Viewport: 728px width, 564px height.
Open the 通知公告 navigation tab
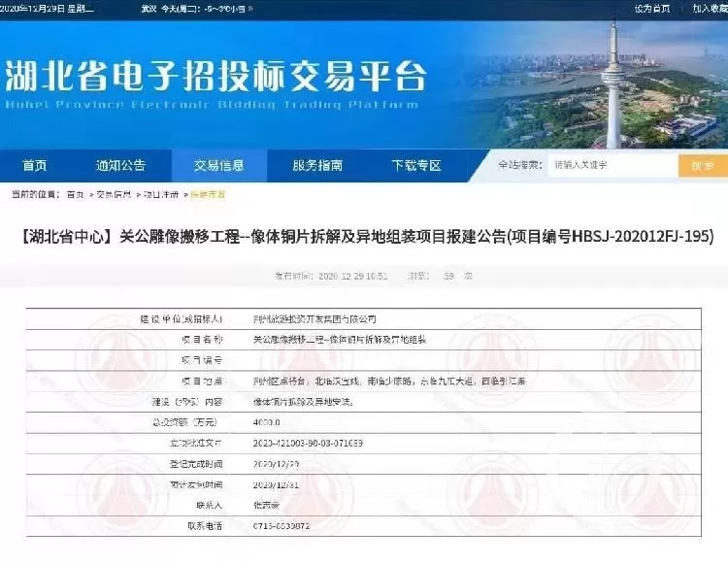(x=120, y=166)
